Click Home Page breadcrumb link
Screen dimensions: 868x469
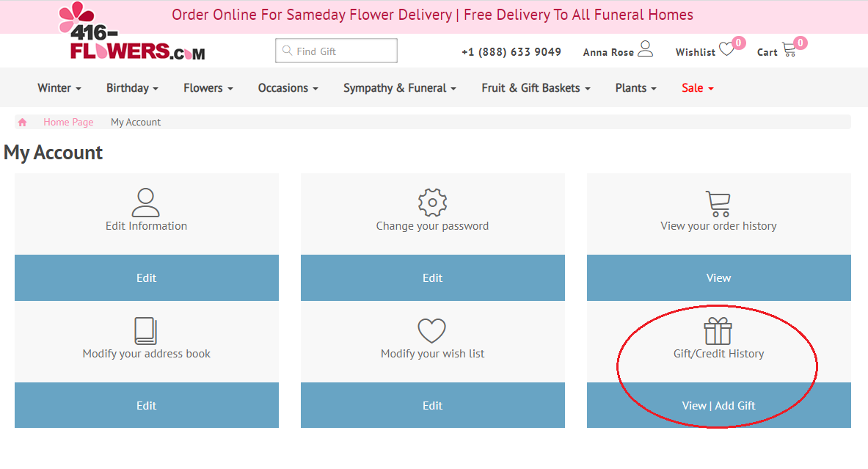[x=68, y=123]
